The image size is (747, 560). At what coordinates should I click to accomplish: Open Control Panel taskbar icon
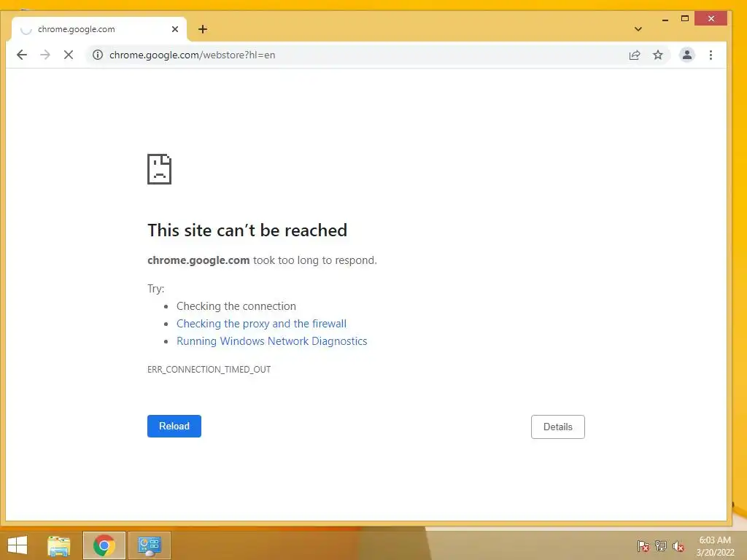tap(149, 545)
